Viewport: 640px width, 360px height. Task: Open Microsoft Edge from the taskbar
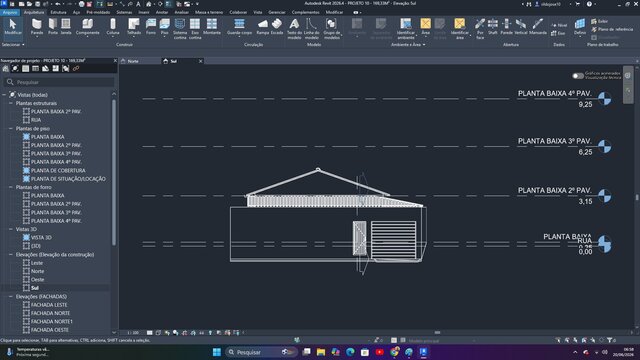350,352
